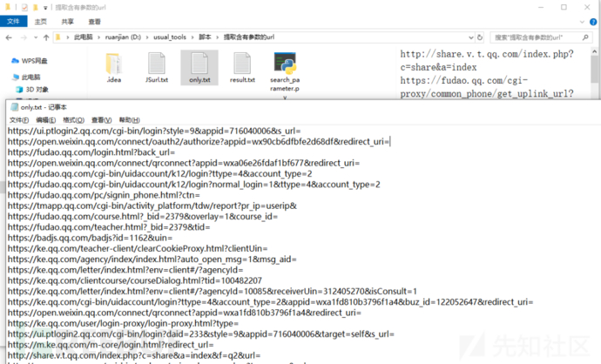Select 此电脑 in the navigation pane
Viewport: 601px width, 364px height.
(x=26, y=78)
